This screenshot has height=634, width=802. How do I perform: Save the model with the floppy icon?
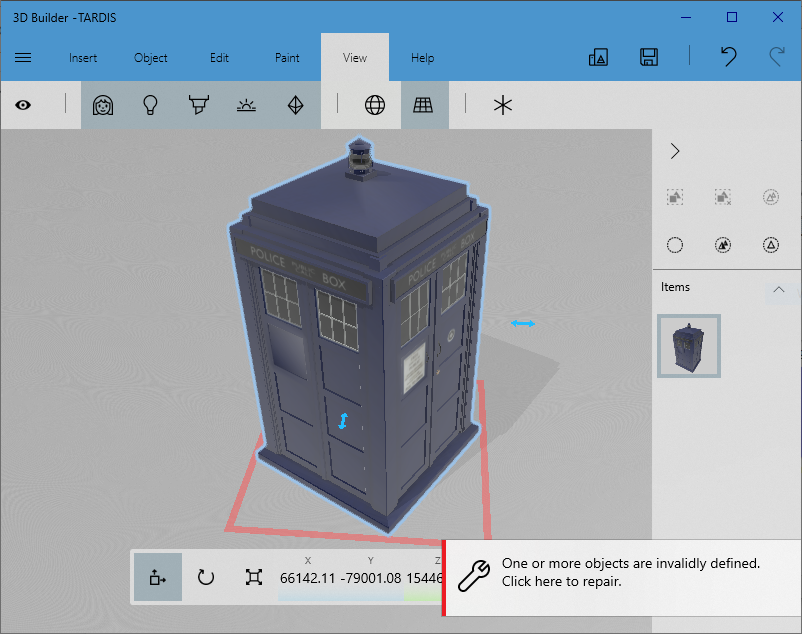[649, 57]
